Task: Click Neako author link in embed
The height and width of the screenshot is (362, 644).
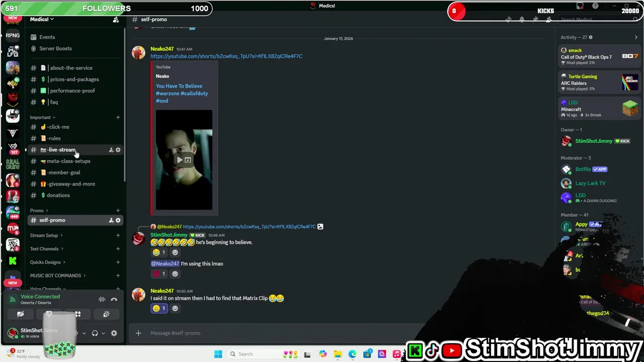Action: 162,76
